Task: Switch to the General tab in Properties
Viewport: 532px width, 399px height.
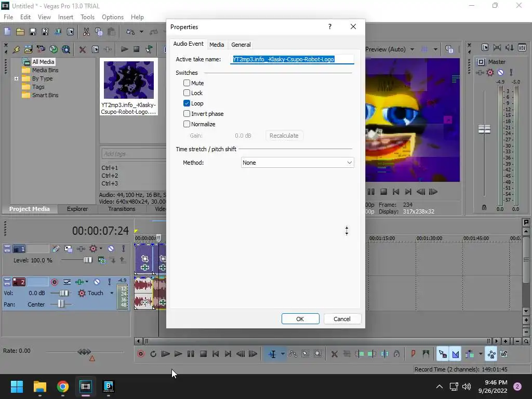Action: (241, 45)
